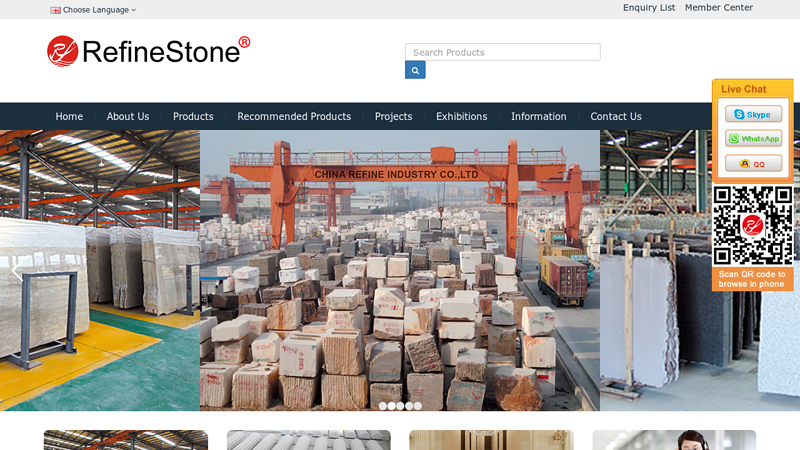Image resolution: width=800 pixels, height=450 pixels.
Task: Show previous slide with left arrow
Action: coord(16,270)
